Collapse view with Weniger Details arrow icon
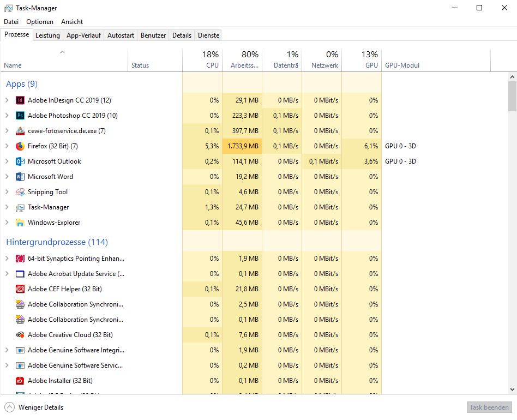Viewport: 517px width, 420px height. pos(10,407)
